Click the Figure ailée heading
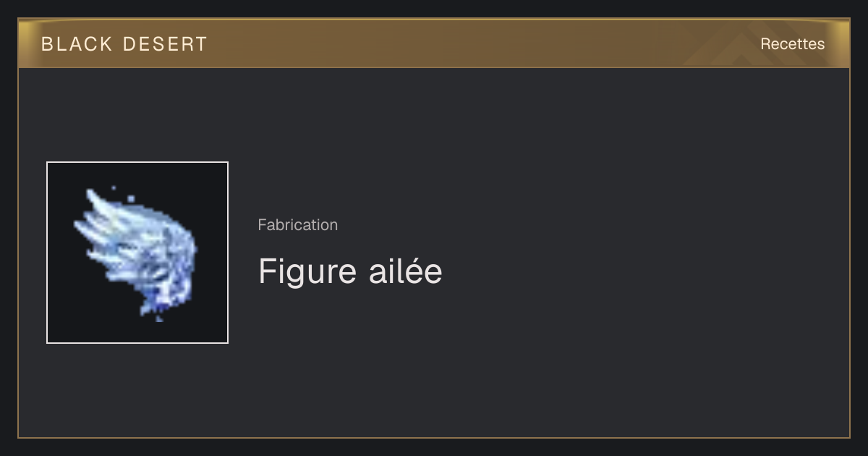This screenshot has width=868, height=456. click(x=350, y=271)
